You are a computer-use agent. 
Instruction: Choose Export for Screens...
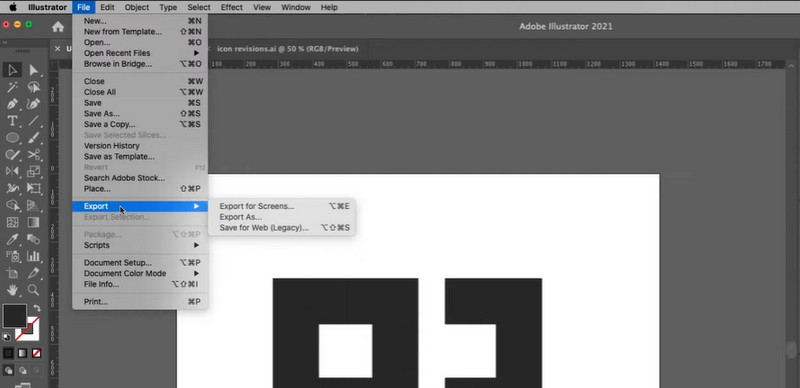282,206
